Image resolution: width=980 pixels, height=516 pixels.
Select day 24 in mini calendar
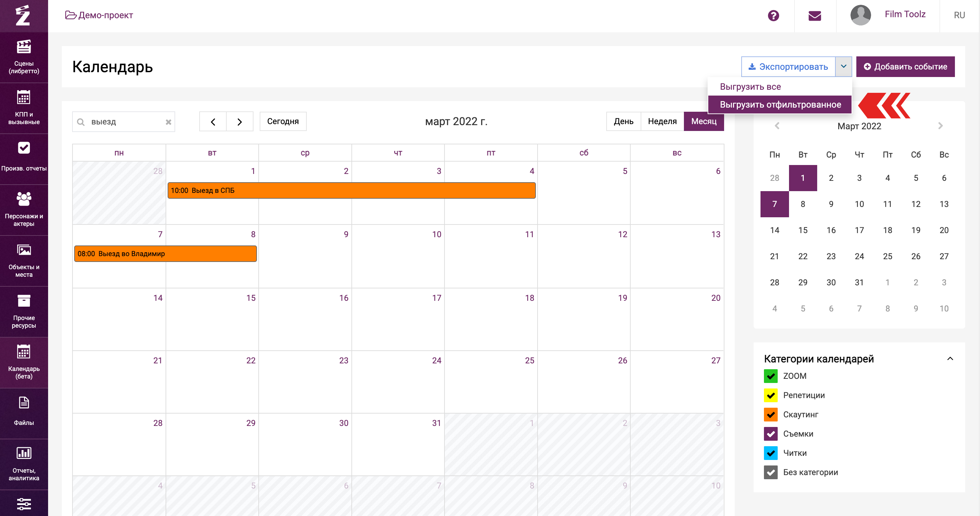coord(859,256)
